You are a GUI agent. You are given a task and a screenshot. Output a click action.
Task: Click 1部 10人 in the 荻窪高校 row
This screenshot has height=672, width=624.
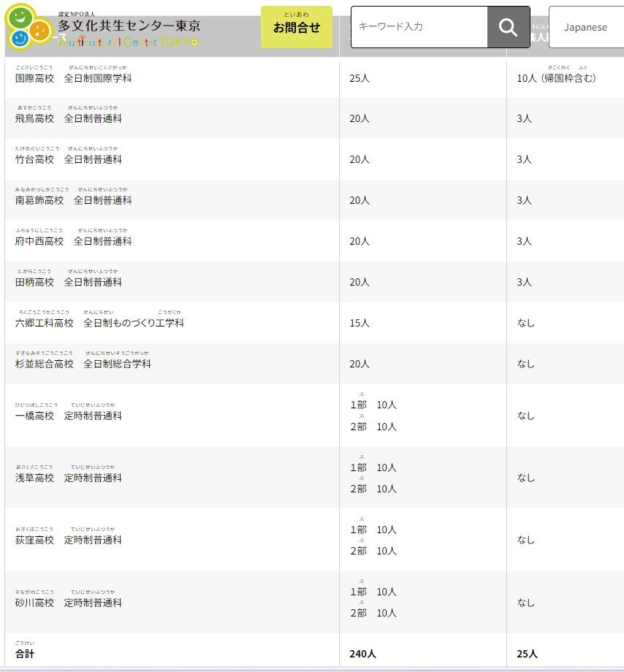pyautogui.click(x=373, y=530)
